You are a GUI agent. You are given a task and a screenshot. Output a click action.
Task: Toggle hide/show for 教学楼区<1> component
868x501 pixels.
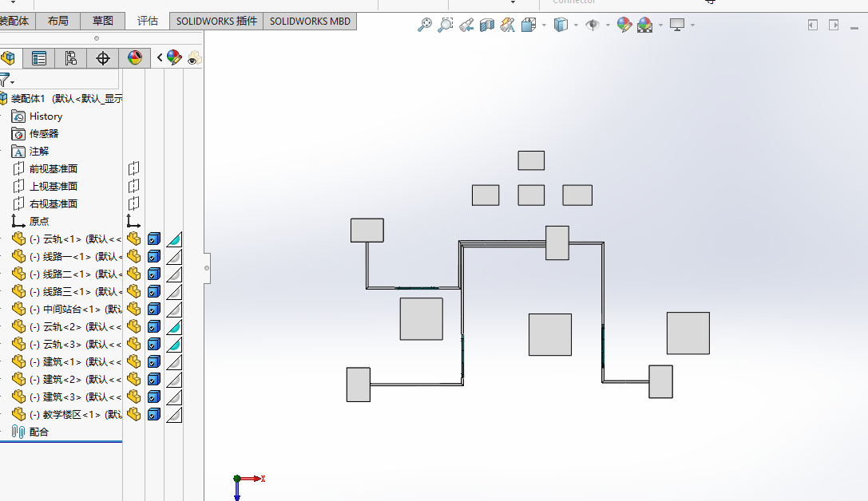pyautogui.click(x=133, y=414)
